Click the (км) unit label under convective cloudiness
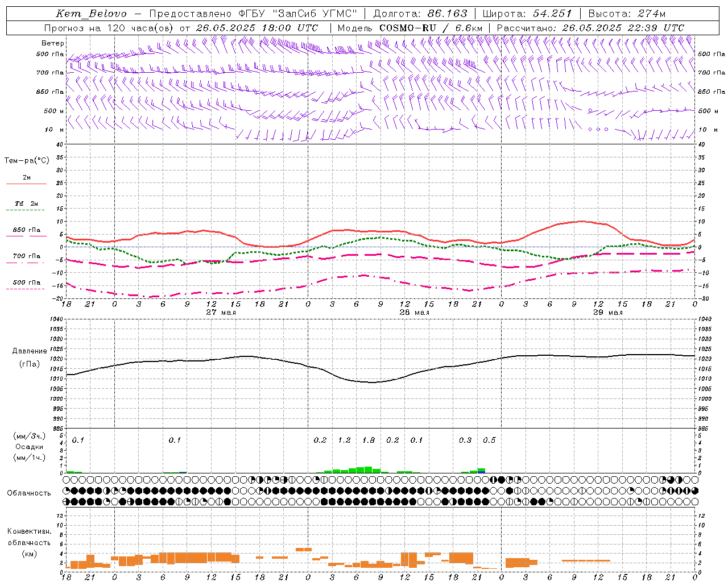This screenshot has height=582, width=728. 29,554
